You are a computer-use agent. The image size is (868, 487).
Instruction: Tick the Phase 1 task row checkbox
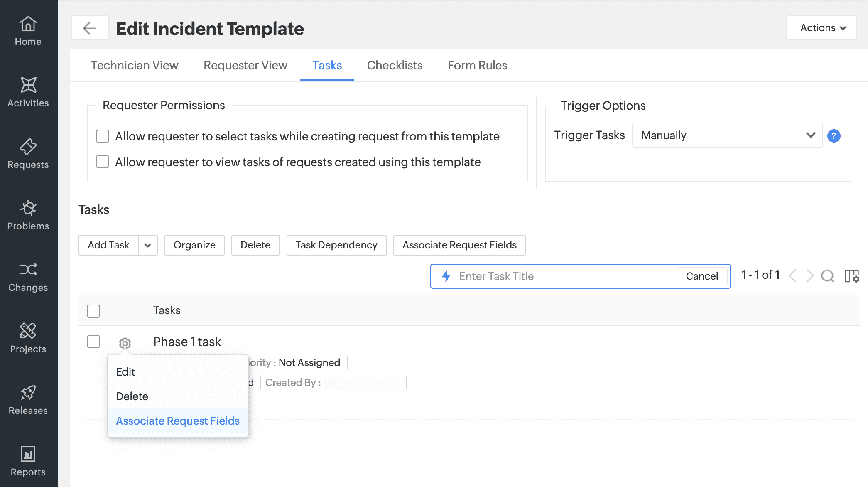93,342
